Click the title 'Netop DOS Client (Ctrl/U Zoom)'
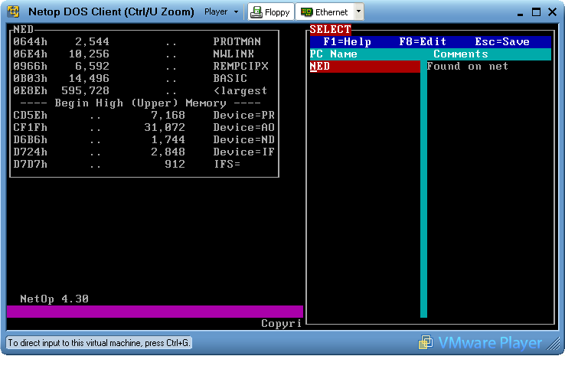 point(111,12)
